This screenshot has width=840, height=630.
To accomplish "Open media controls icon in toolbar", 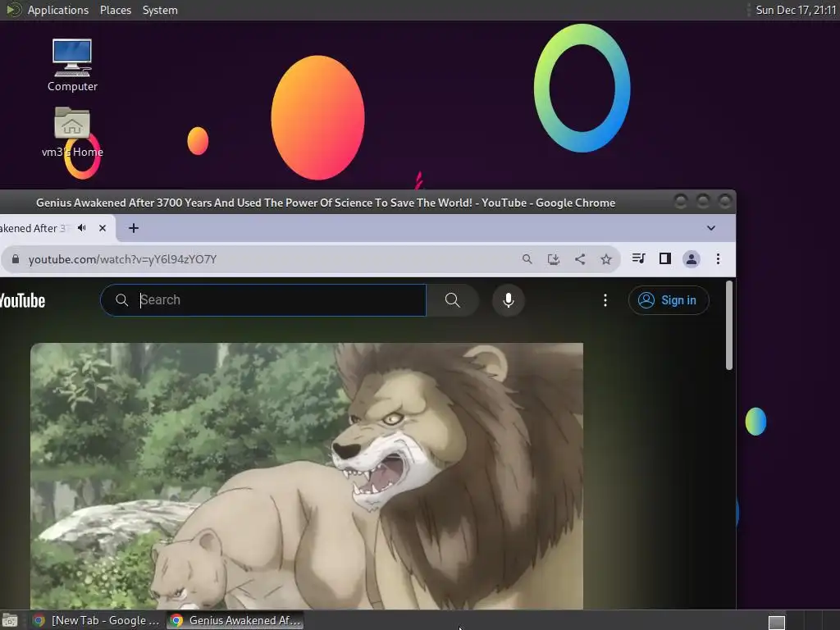I will click(x=638, y=258).
